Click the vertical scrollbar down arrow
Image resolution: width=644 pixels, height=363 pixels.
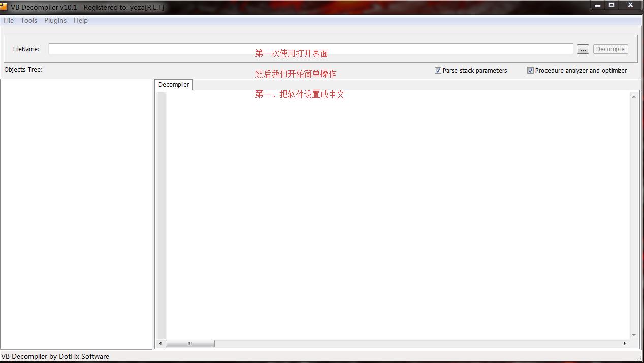[x=634, y=335]
